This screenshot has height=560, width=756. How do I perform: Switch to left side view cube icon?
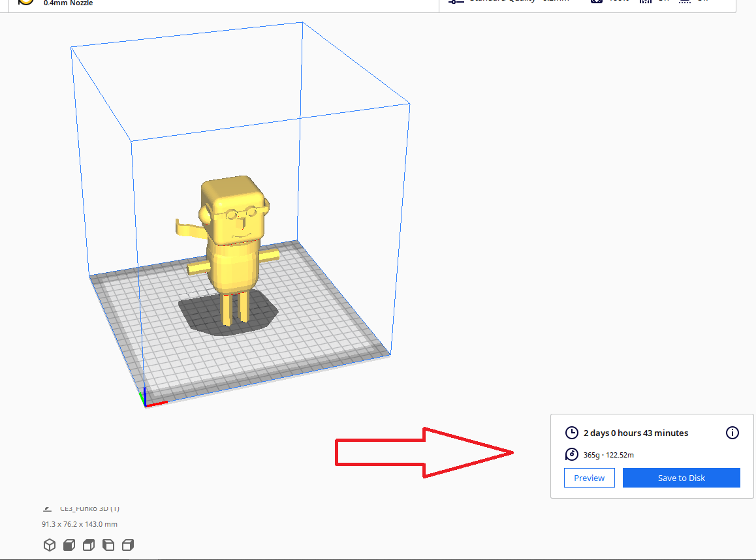108,545
